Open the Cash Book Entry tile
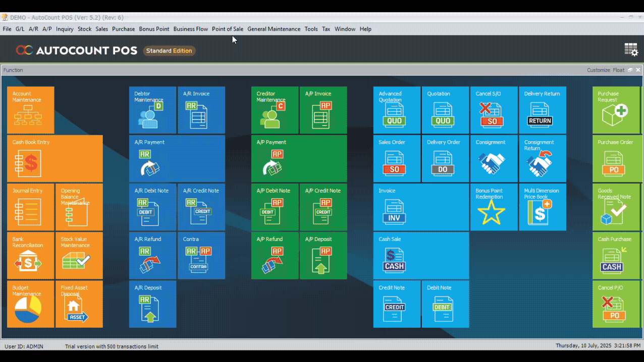 (55, 158)
